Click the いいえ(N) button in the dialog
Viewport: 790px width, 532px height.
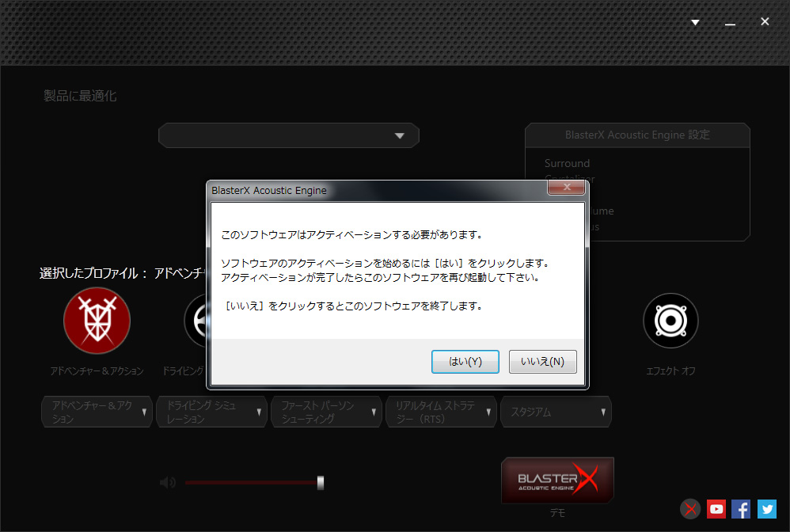(x=542, y=362)
